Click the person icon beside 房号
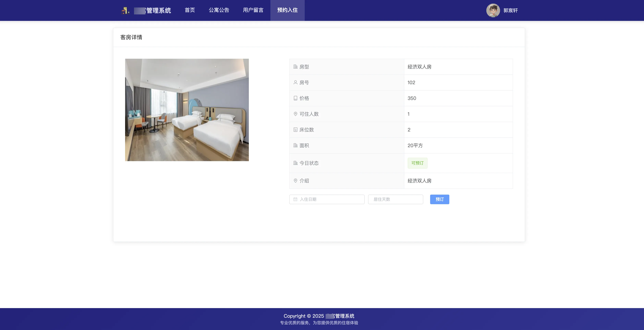The image size is (644, 330). click(x=295, y=82)
